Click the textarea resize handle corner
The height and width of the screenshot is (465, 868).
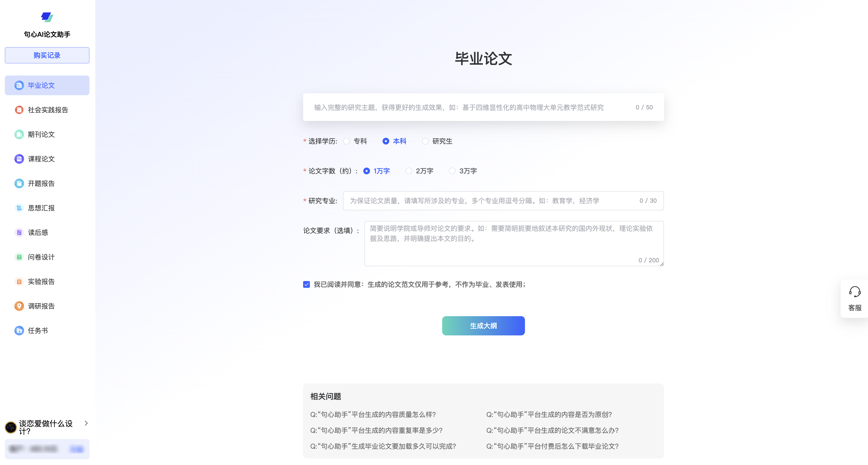click(x=662, y=264)
